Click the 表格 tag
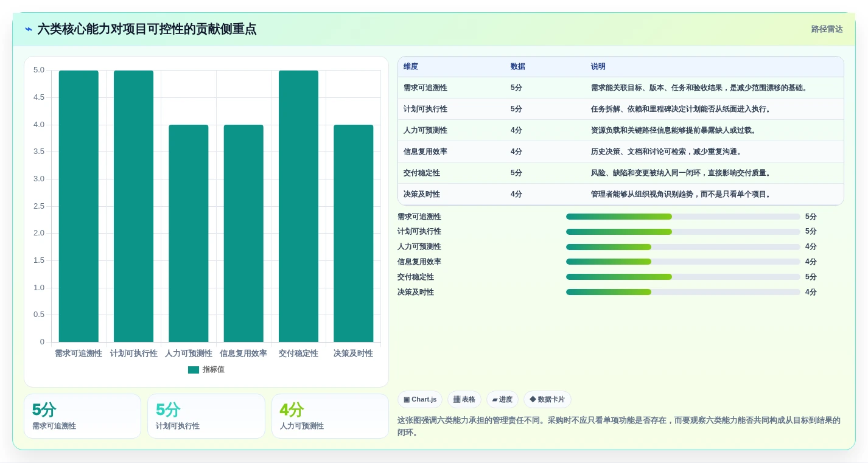The image size is (868, 463). click(464, 400)
